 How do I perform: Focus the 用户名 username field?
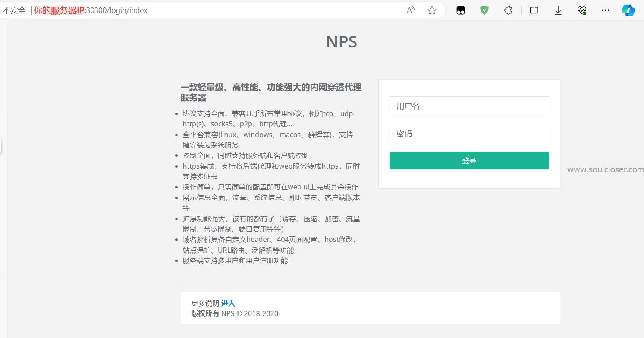point(469,106)
